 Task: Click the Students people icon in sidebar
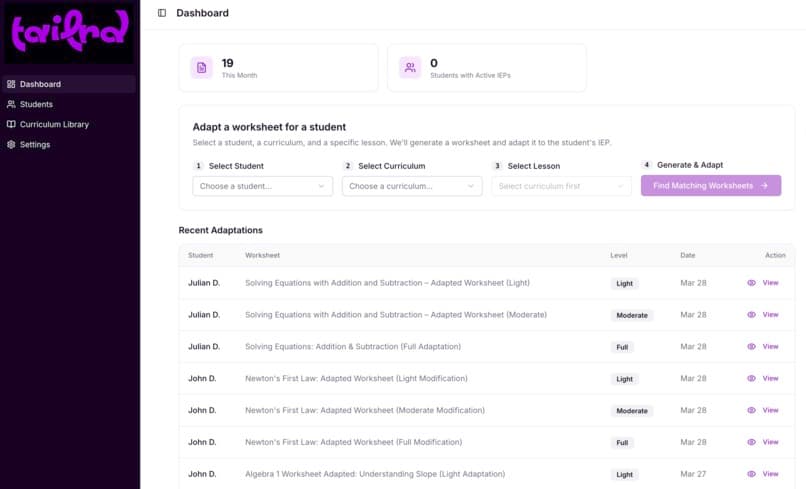11,104
